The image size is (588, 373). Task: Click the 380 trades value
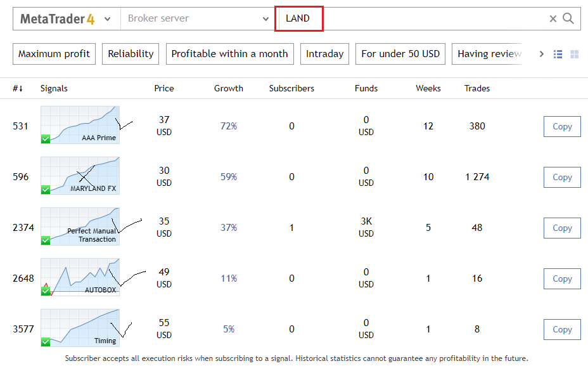pos(477,126)
